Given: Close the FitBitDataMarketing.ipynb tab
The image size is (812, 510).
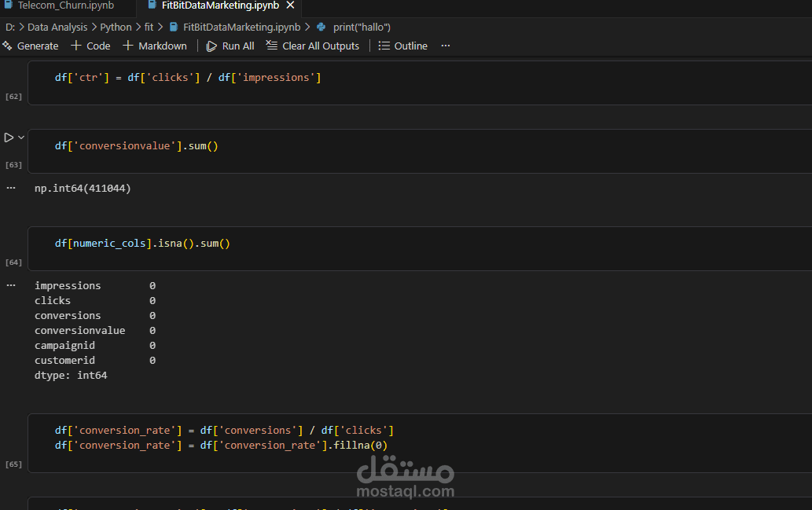Looking at the screenshot, I should click(291, 6).
